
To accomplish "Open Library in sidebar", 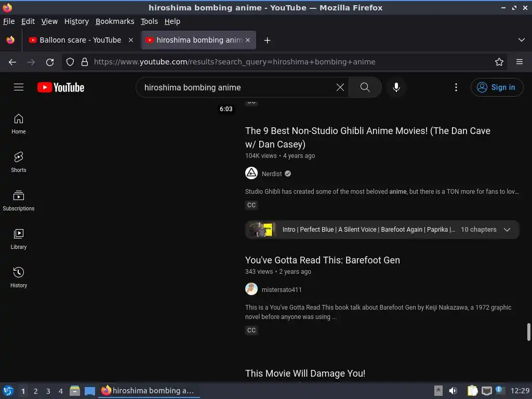I will [x=19, y=239].
